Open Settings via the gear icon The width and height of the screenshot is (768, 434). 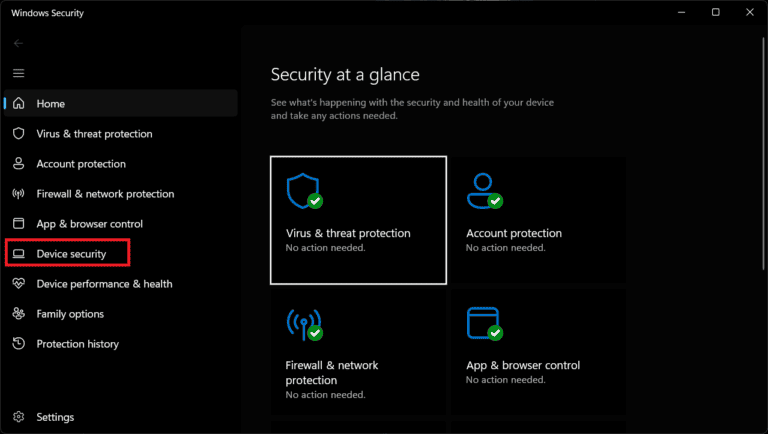tap(18, 417)
